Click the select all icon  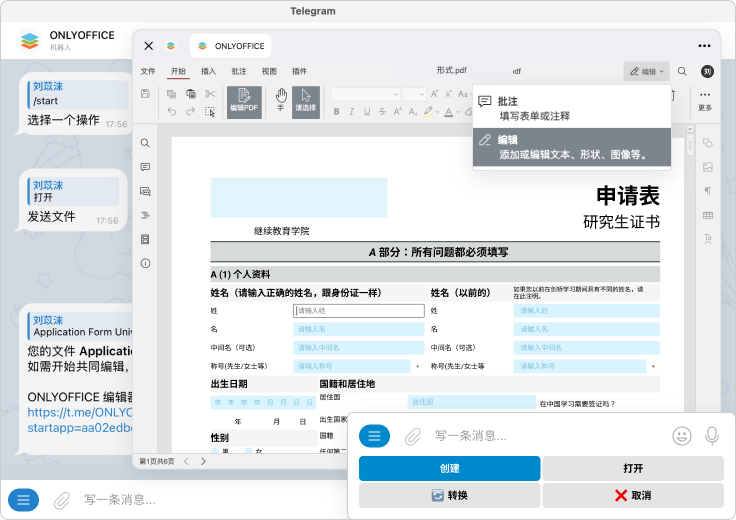210,112
